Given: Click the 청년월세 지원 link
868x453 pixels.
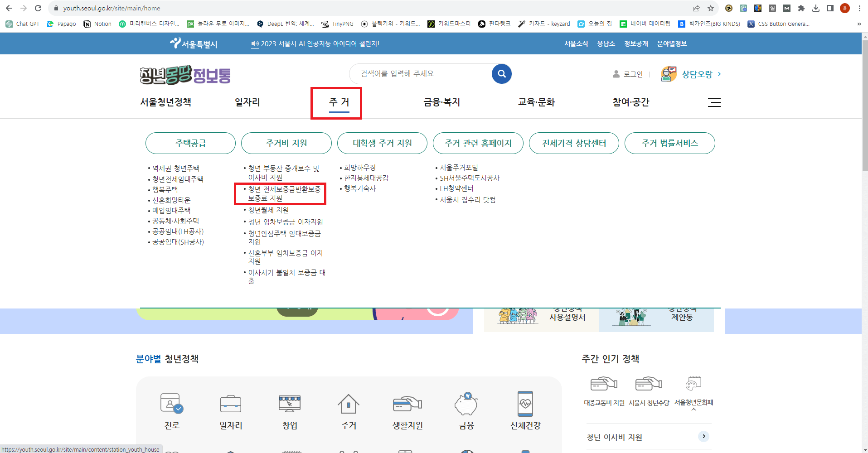Looking at the screenshot, I should tap(269, 210).
